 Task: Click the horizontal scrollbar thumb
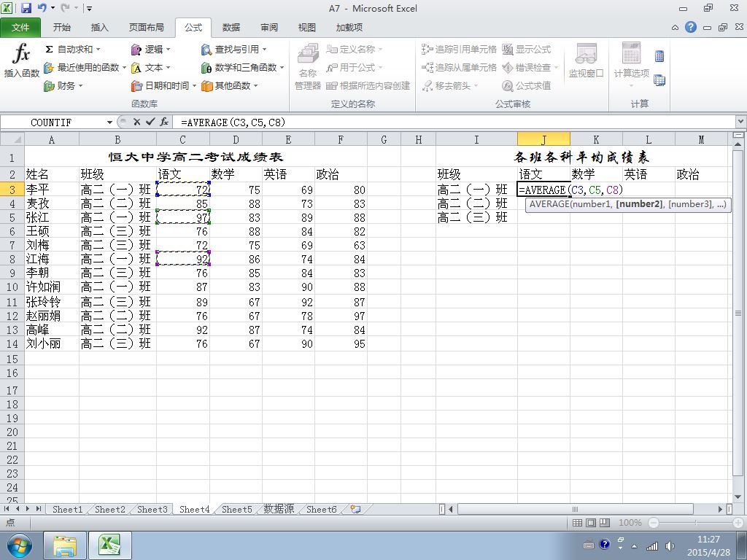pos(575,509)
